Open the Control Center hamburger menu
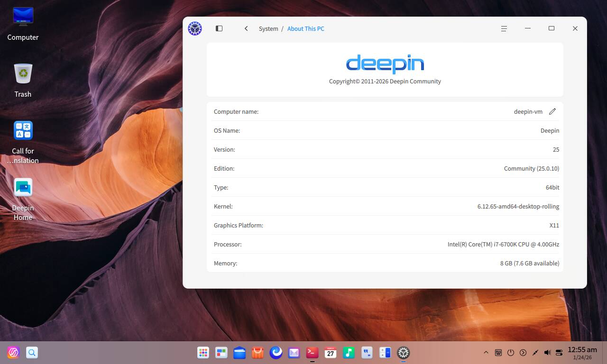Image resolution: width=607 pixels, height=364 pixels. coord(504,28)
